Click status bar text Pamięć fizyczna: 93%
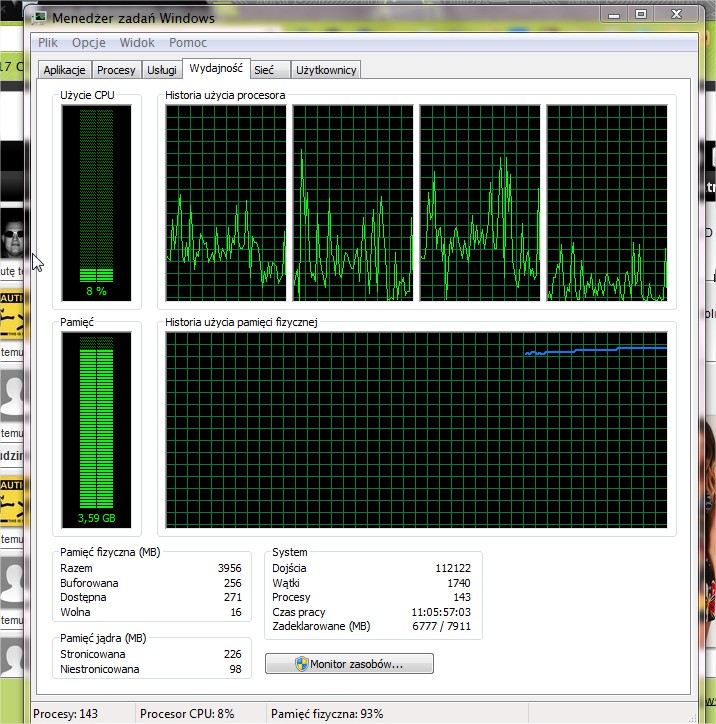Image resolution: width=716 pixels, height=724 pixels. 327,713
